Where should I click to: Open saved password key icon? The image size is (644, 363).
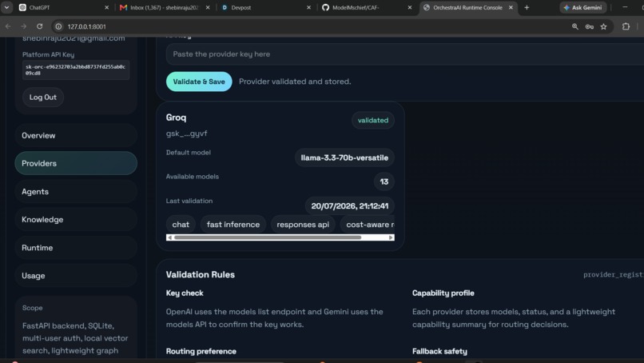click(590, 26)
